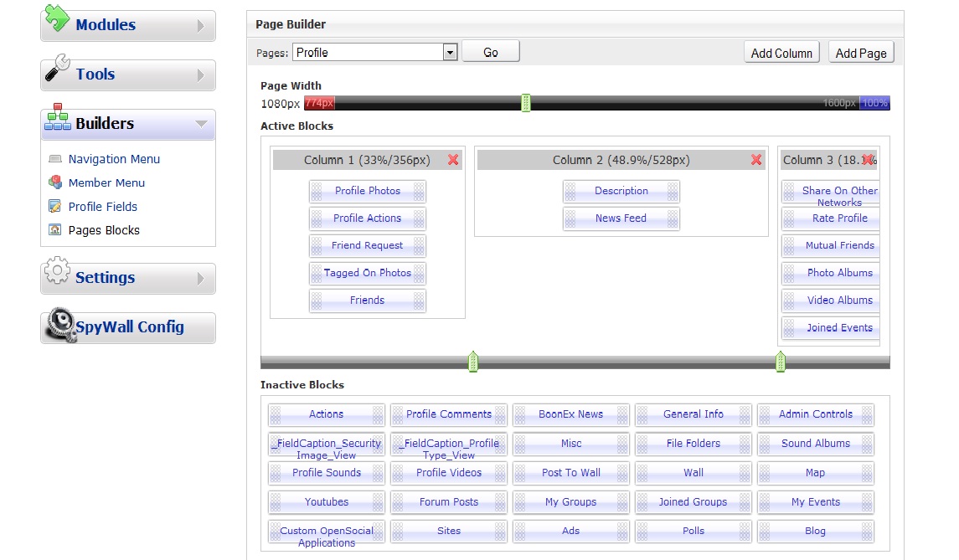959x560 pixels.
Task: Select the Youtubes block
Action: click(x=326, y=502)
